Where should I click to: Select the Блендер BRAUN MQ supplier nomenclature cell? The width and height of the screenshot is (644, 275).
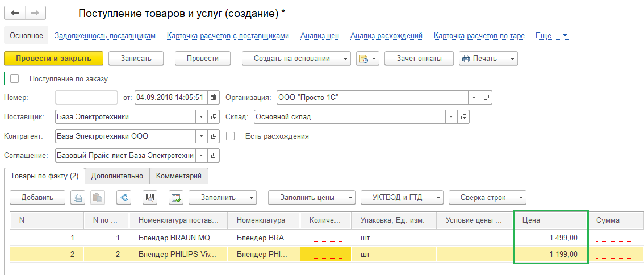coord(178,238)
